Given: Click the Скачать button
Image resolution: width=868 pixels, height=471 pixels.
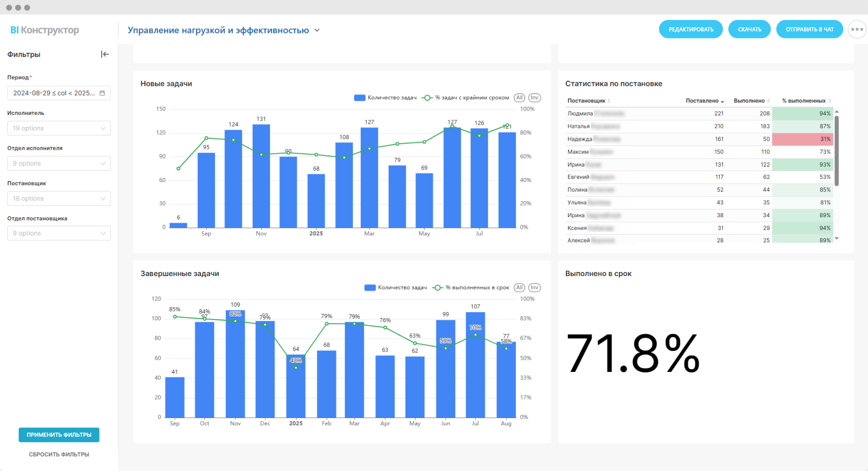Looking at the screenshot, I should point(749,29).
